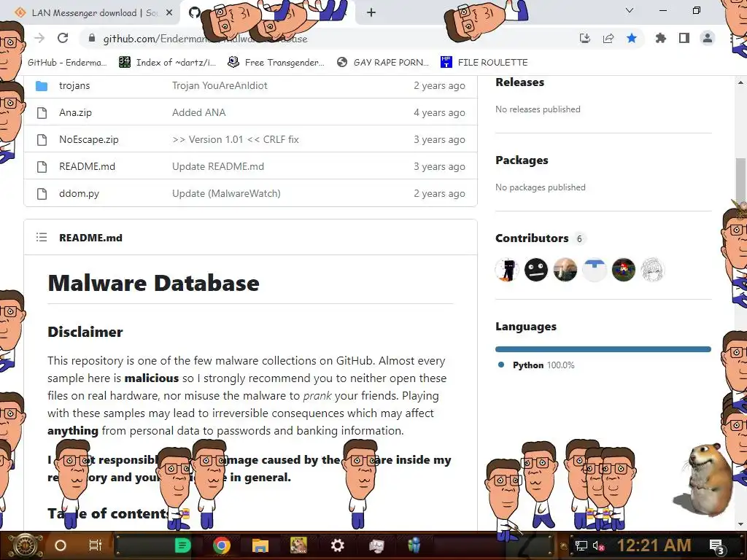Open first contributor avatar (dark figure)
Viewport: 747px width, 560px height.
click(507, 270)
